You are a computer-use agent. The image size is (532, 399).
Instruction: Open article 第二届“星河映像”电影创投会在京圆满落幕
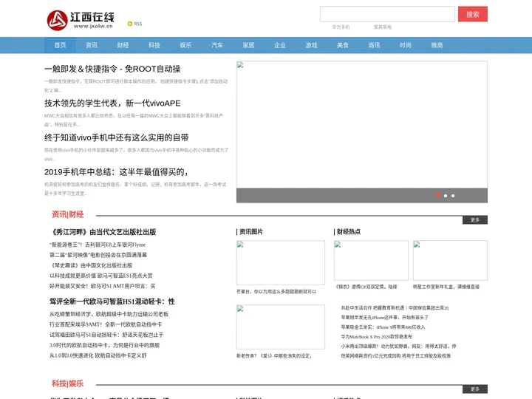[98, 255]
